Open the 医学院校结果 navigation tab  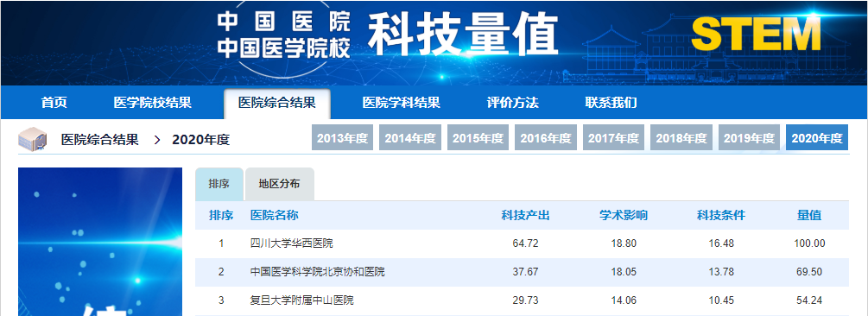point(152,103)
